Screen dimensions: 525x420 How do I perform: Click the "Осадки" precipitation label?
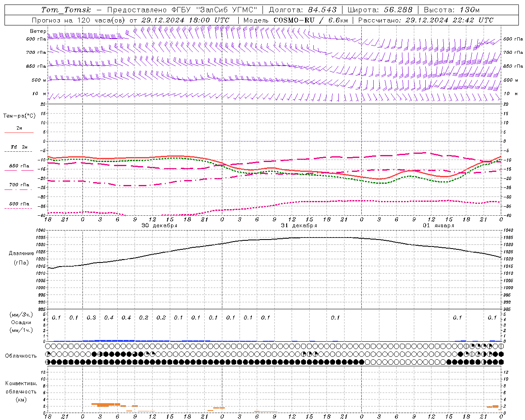(x=21, y=322)
